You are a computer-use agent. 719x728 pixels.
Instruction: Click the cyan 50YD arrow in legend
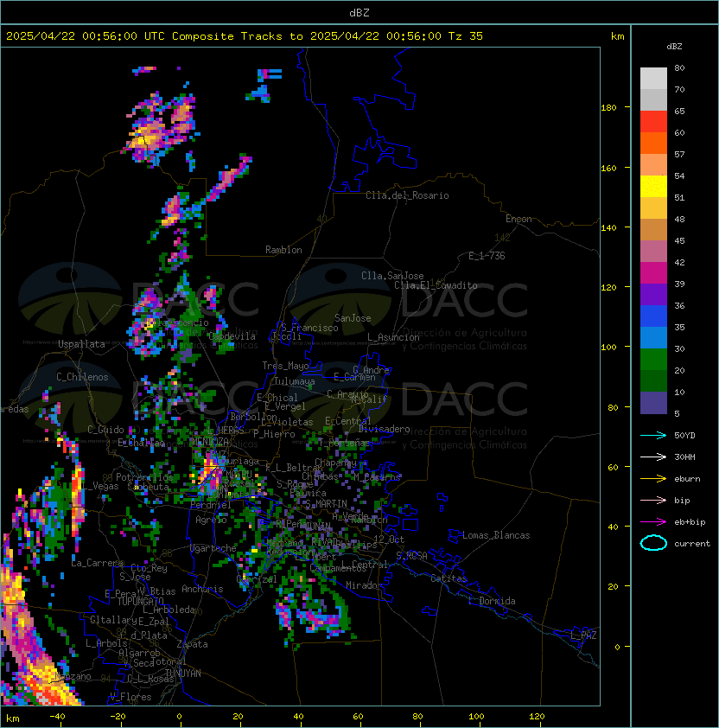(x=653, y=435)
